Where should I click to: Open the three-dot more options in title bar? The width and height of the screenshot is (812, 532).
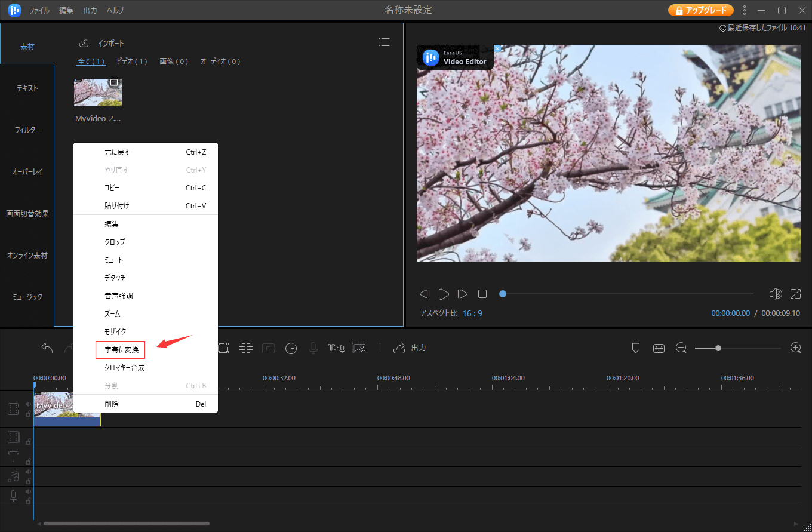point(744,10)
